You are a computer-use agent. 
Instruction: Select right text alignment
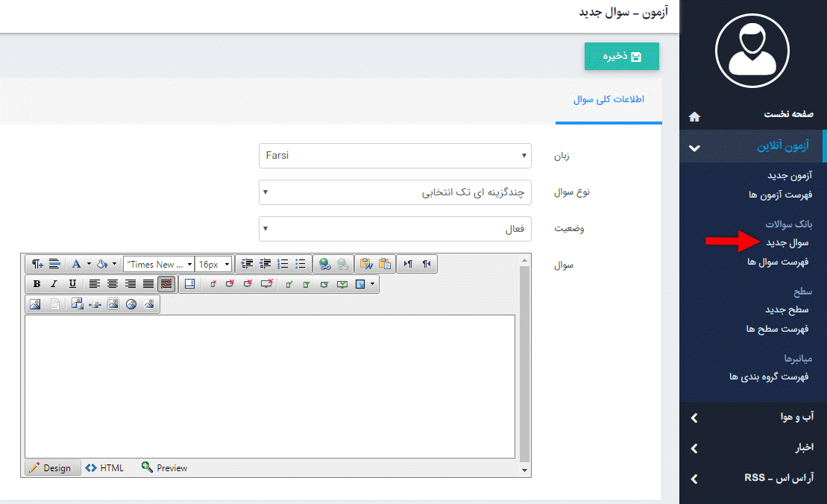(130, 284)
